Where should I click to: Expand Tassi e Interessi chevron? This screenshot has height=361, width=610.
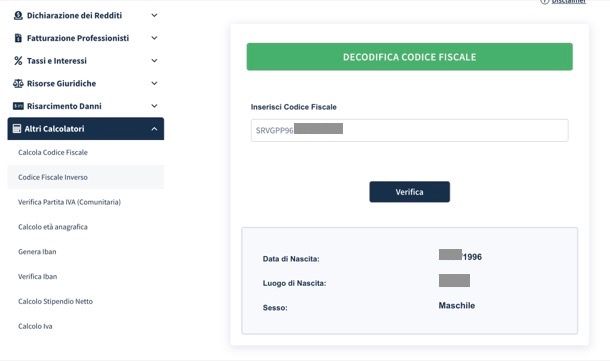154,61
